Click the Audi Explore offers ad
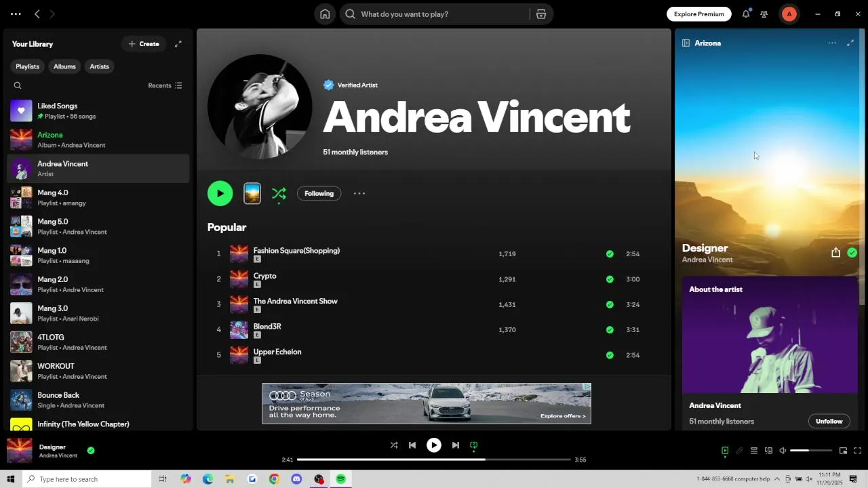The image size is (868, 488). [x=427, y=403]
